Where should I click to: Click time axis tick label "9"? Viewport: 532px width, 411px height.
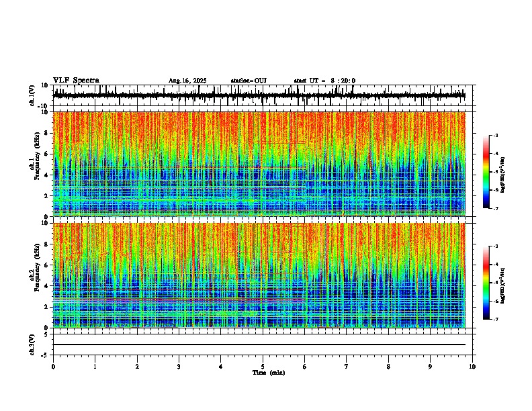point(430,367)
